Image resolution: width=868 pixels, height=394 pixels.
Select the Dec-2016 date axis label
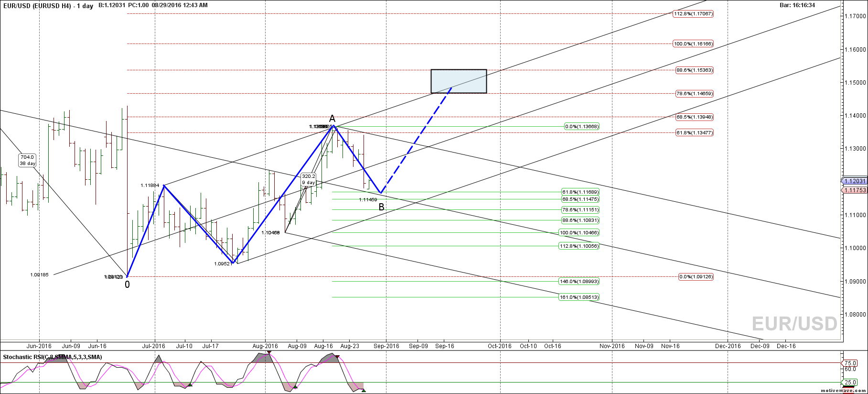728,346
